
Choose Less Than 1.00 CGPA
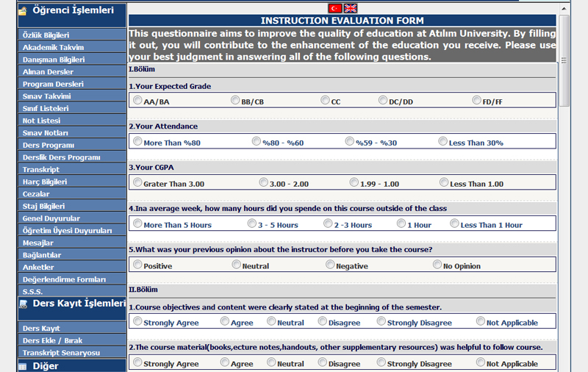click(x=444, y=182)
